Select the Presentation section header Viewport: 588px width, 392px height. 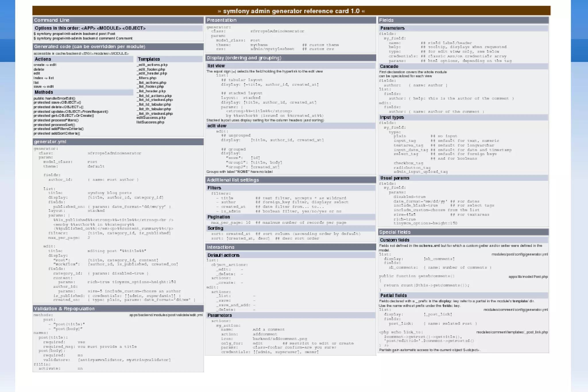point(291,20)
